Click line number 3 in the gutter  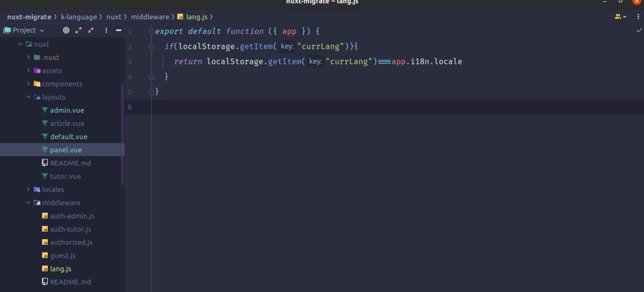(x=130, y=62)
